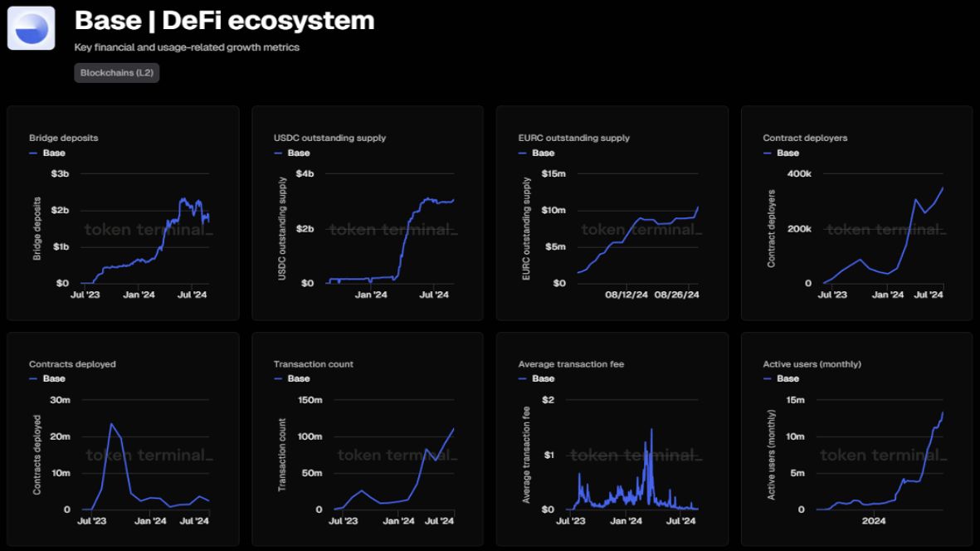This screenshot has width=980, height=551.
Task: Click $3b axis label in Bridge deposits
Action: pyautogui.click(x=60, y=173)
